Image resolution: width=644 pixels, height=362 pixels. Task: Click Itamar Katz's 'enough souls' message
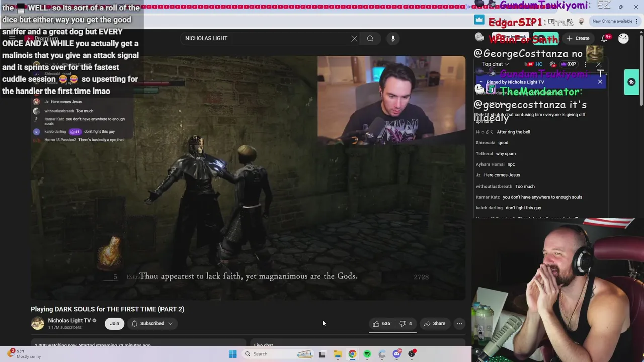[x=529, y=197]
